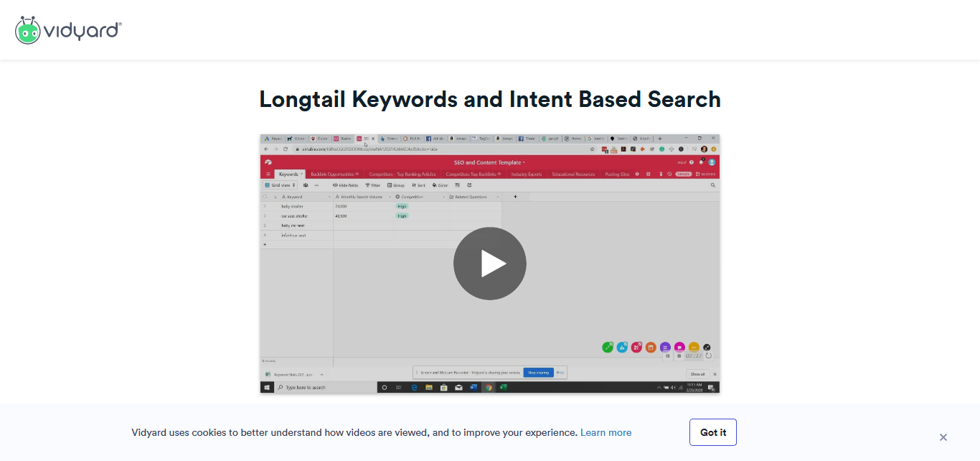Click the Chrome icon in the taskbar
The height and width of the screenshot is (461, 980).
point(489,387)
